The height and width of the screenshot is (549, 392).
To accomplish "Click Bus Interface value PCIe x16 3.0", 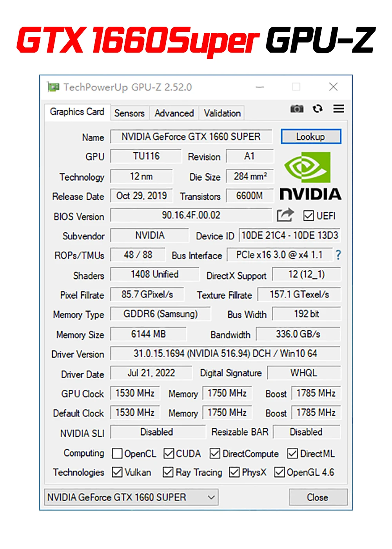I will (279, 255).
